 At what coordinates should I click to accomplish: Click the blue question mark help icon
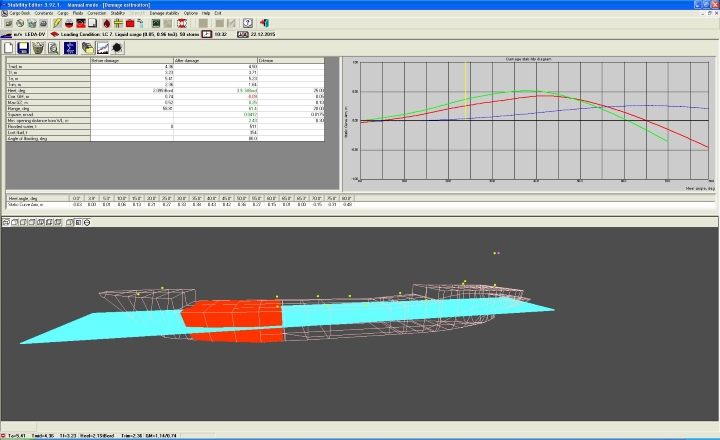[248, 23]
